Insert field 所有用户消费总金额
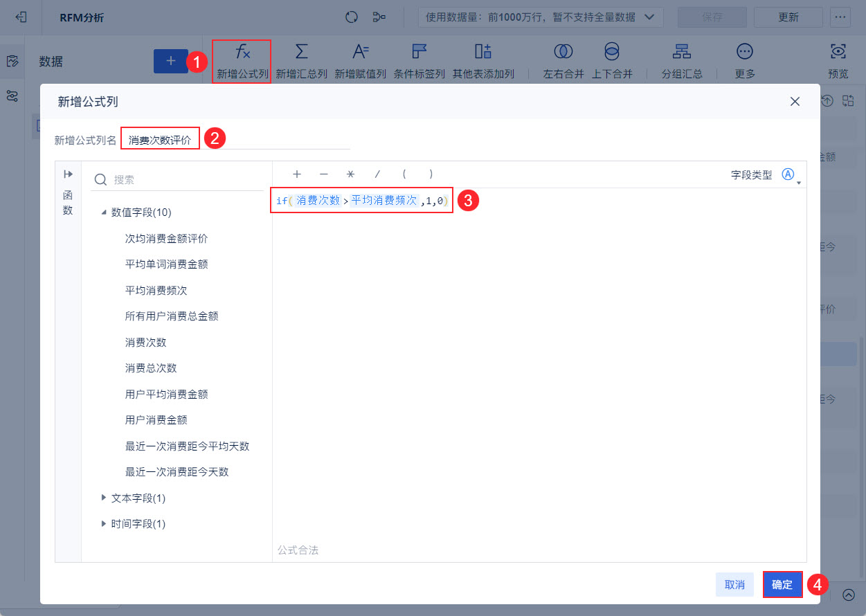The height and width of the screenshot is (616, 866). point(172,316)
